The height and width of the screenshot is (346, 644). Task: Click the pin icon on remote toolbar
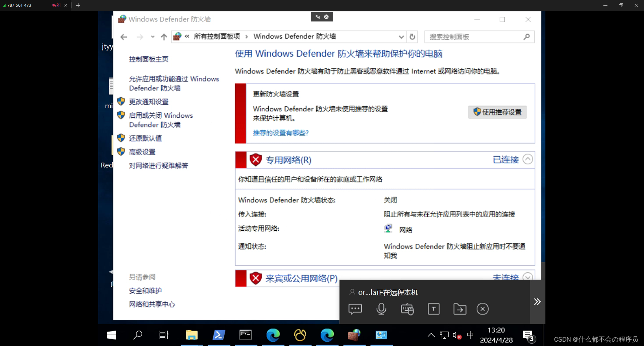pyautogui.click(x=317, y=17)
